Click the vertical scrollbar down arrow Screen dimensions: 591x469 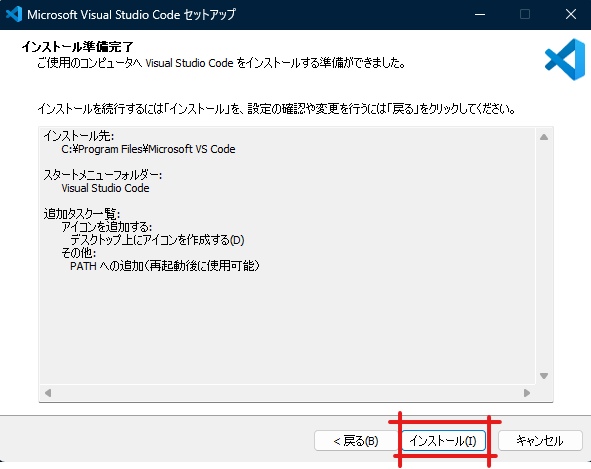click(544, 376)
